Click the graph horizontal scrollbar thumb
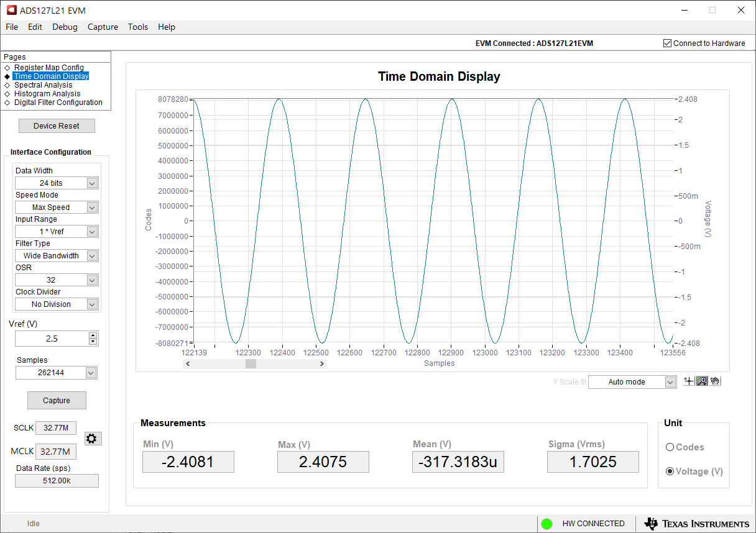The height and width of the screenshot is (533, 756). click(x=251, y=364)
